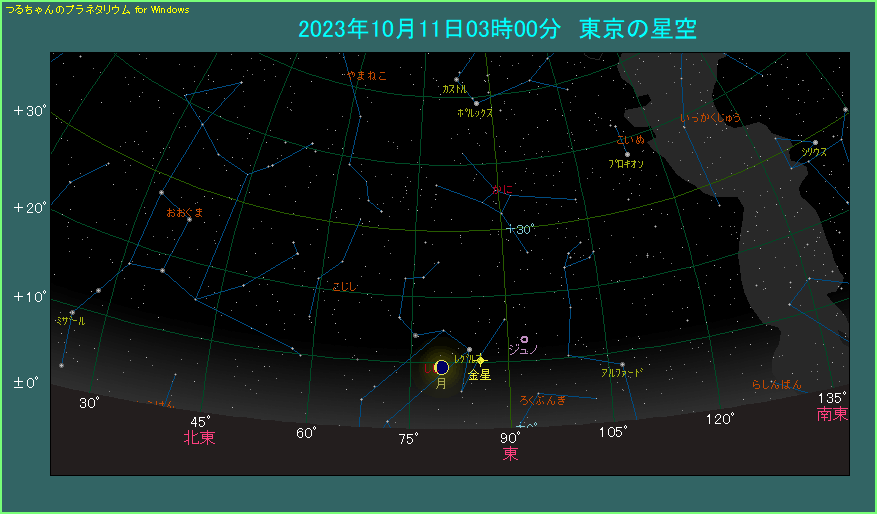Click the Mizar (ミザール) star dot
Screen dimensions: 877x514
click(72, 312)
